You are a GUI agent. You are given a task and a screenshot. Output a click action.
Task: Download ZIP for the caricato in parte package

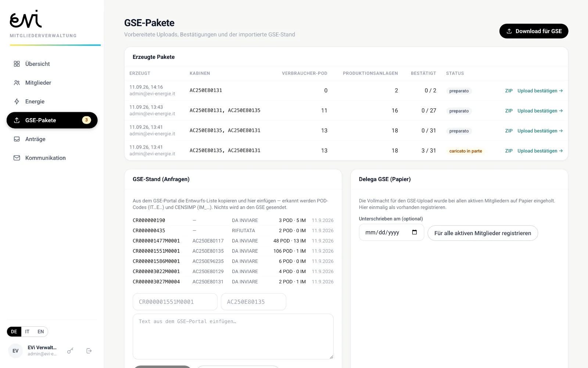click(509, 151)
